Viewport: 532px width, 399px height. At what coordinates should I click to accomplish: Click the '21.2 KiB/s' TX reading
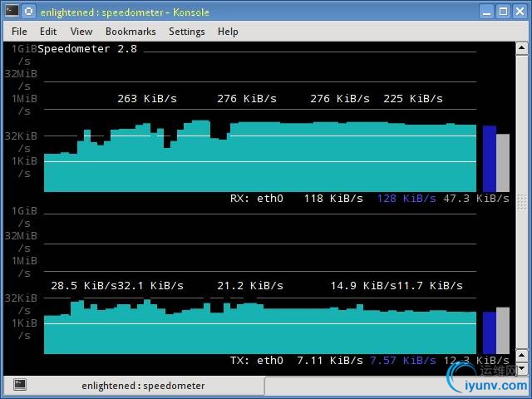point(250,286)
